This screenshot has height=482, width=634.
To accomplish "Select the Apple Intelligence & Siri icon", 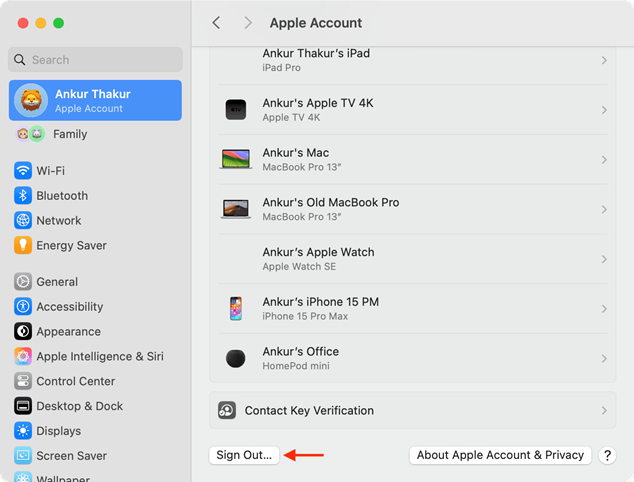I will point(23,356).
